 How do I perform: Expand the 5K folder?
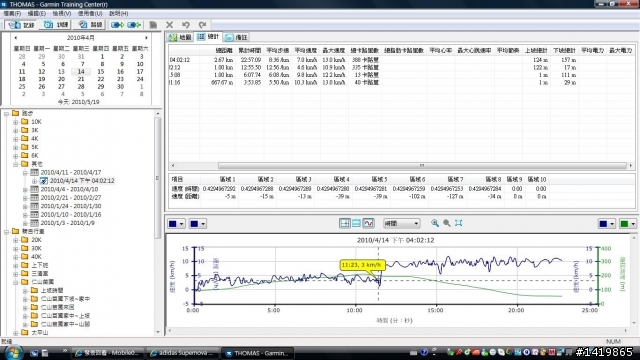coord(16,147)
